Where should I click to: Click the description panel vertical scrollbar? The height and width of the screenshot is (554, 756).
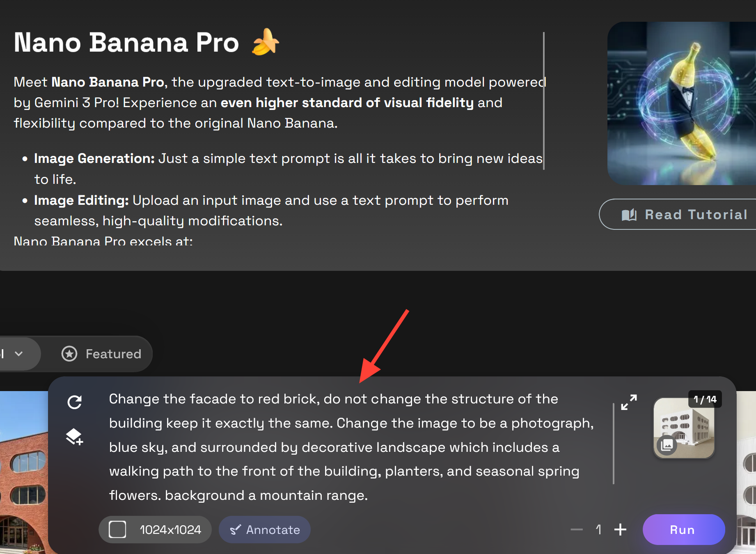pos(544,101)
